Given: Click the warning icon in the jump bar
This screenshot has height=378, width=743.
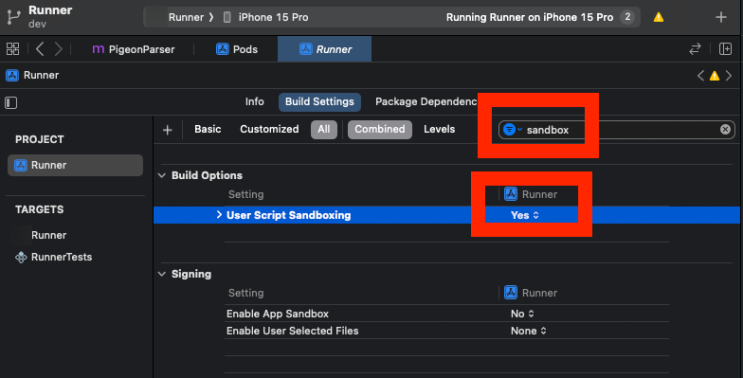Looking at the screenshot, I should [714, 76].
